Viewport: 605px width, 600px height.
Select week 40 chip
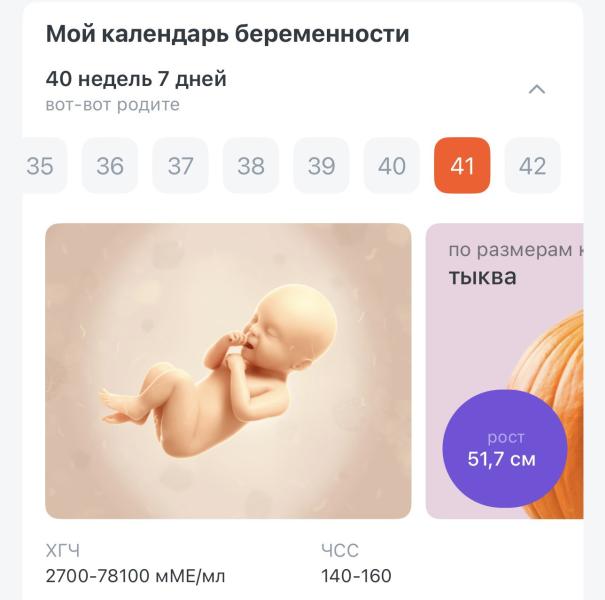[x=392, y=165]
